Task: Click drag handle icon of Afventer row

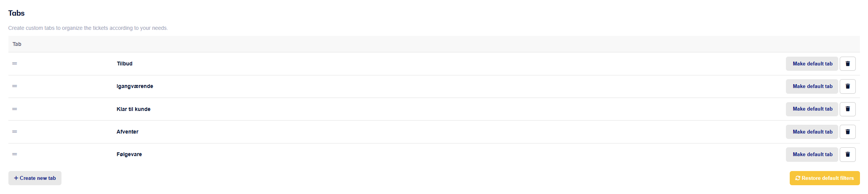Action: 15,132
